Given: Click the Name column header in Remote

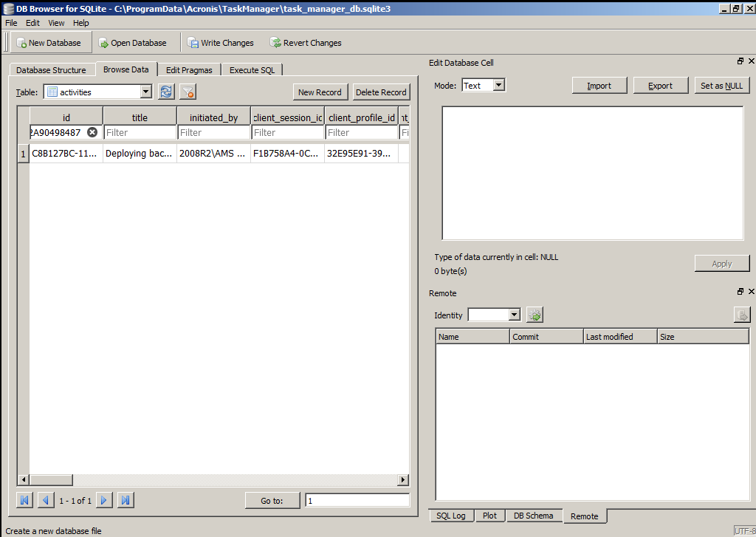Looking at the screenshot, I should [472, 336].
